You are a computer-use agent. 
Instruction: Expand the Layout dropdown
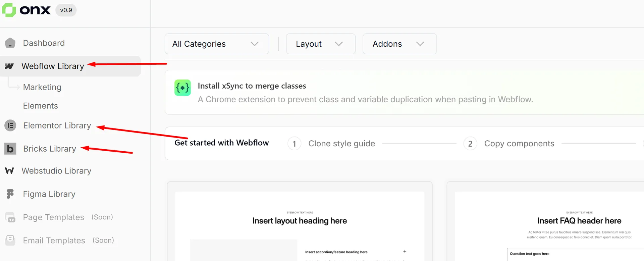320,44
